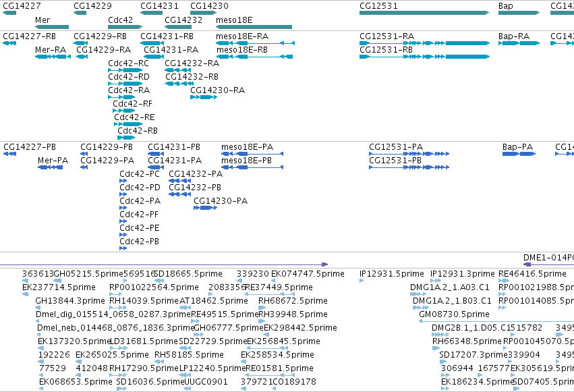Select the meso18E gene label
The height and width of the screenshot is (392, 574).
point(234,20)
